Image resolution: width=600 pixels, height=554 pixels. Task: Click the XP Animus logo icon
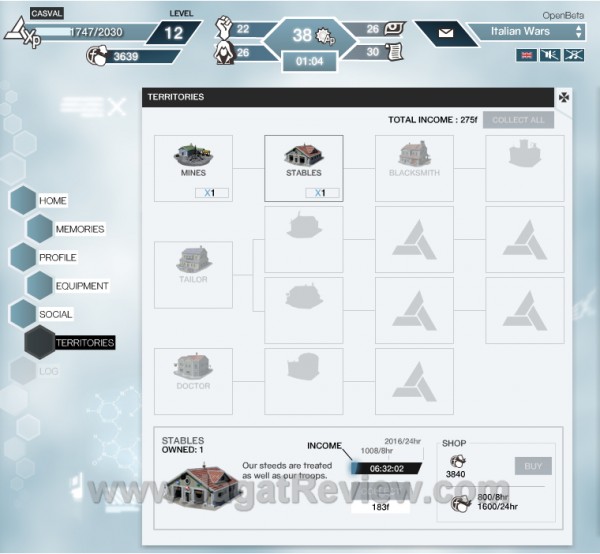pyautogui.click(x=22, y=33)
